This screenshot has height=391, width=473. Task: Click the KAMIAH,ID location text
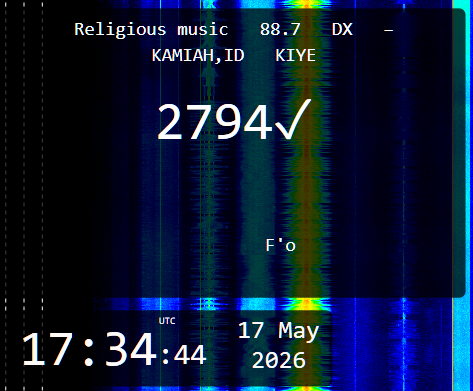pyautogui.click(x=198, y=56)
